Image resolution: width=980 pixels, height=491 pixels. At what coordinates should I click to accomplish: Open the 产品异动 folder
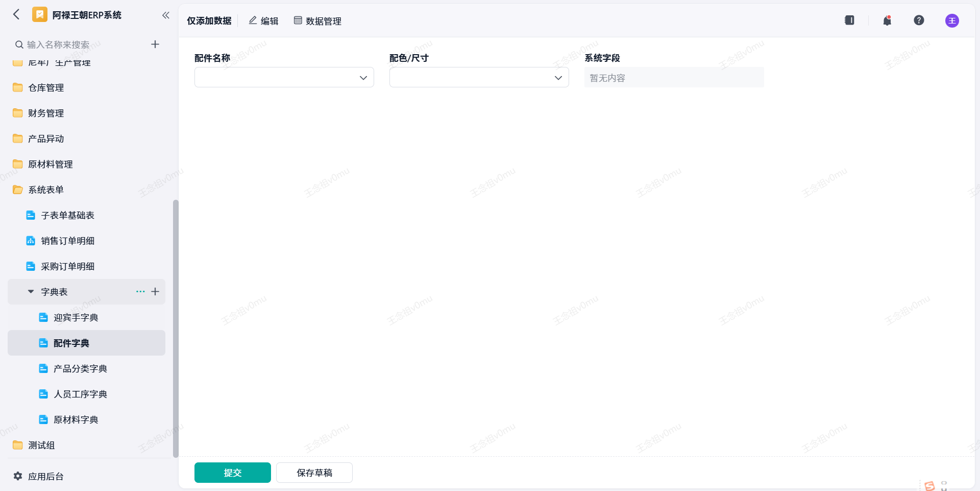click(x=87, y=139)
